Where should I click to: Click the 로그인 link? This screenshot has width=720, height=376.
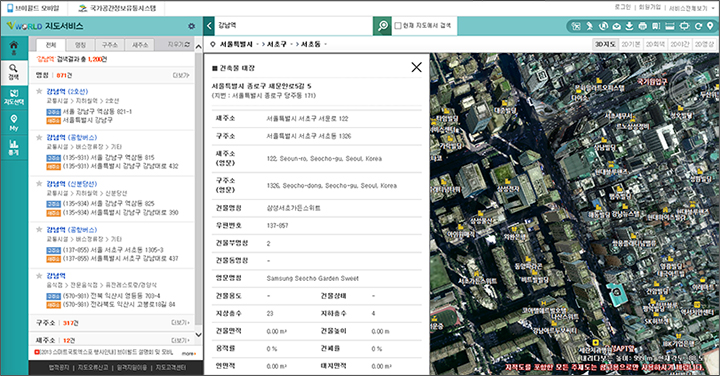coord(623,8)
